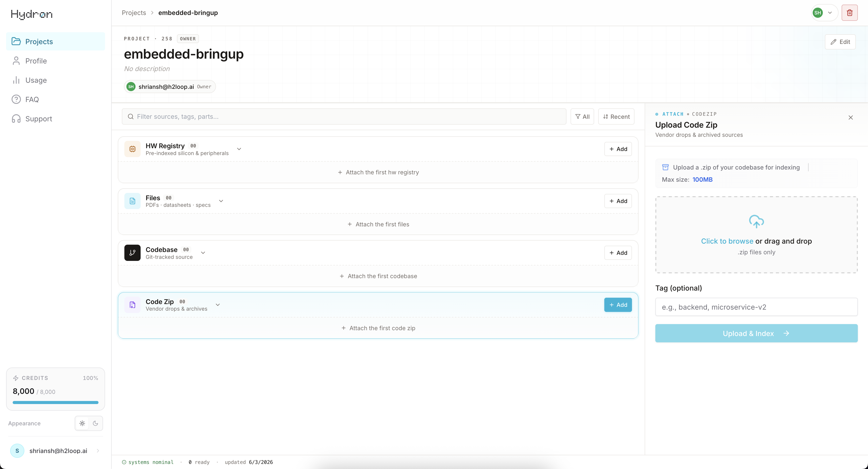
Task: Click the Codebase git branch icon
Action: [x=132, y=253]
